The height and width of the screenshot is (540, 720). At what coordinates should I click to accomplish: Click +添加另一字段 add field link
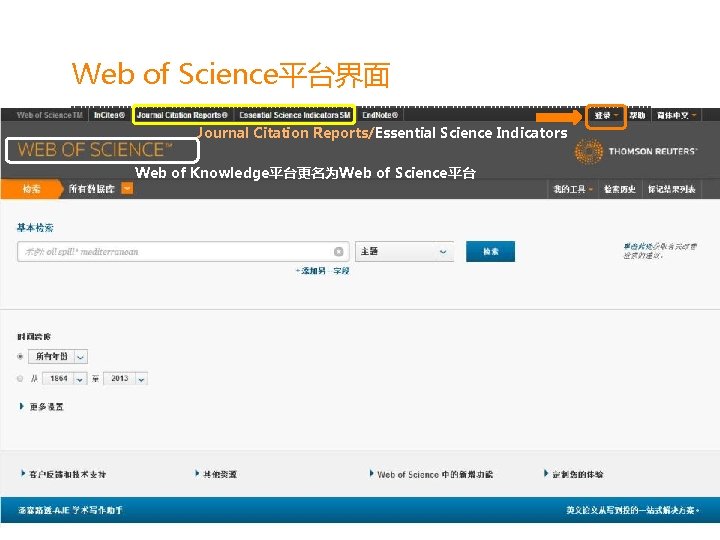[x=322, y=271]
